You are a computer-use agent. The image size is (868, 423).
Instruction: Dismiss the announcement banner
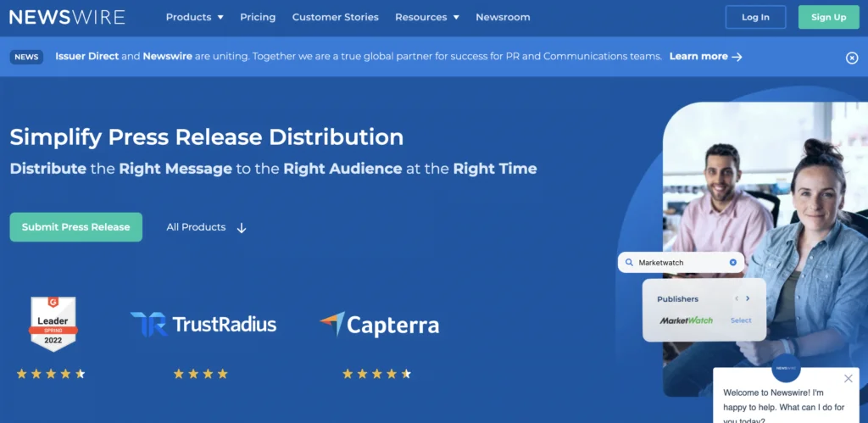852,58
